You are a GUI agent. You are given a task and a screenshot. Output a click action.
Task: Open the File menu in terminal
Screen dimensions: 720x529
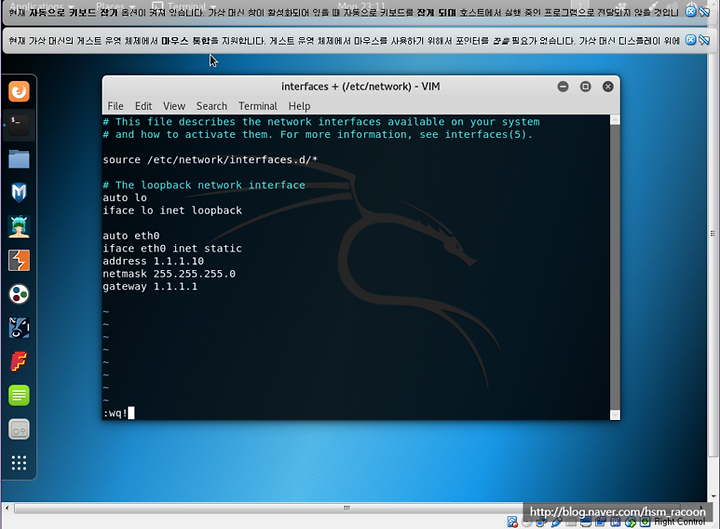pyautogui.click(x=115, y=106)
